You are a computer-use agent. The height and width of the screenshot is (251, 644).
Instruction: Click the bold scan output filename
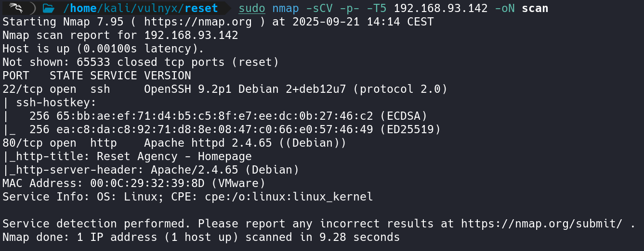point(535,8)
